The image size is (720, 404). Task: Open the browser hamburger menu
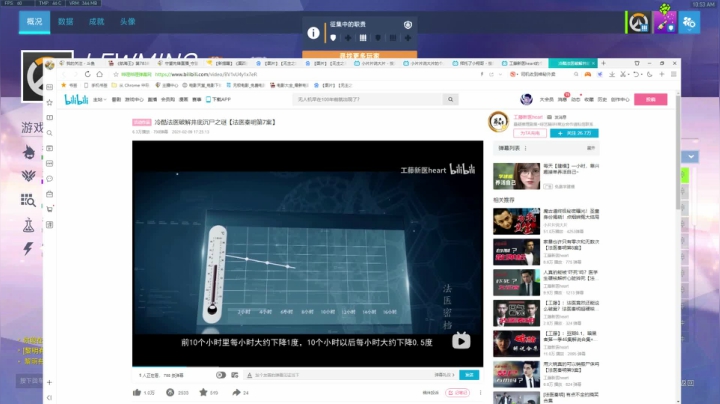coord(674,74)
